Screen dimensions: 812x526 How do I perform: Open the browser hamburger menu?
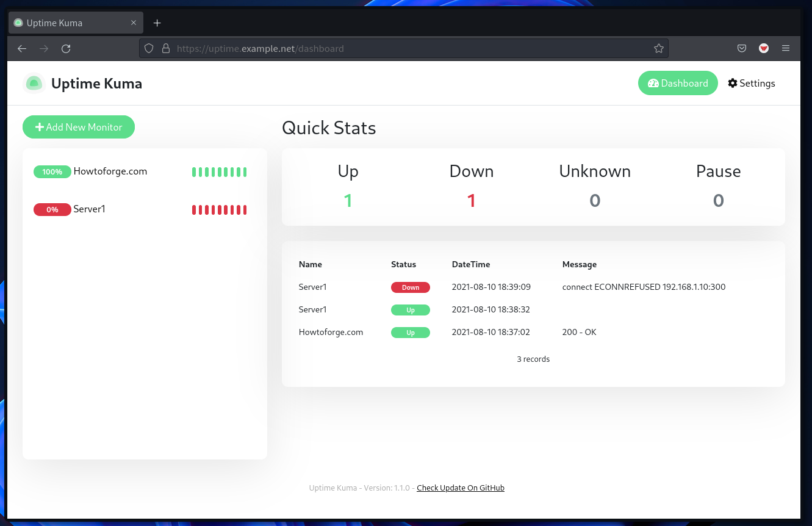[786, 48]
